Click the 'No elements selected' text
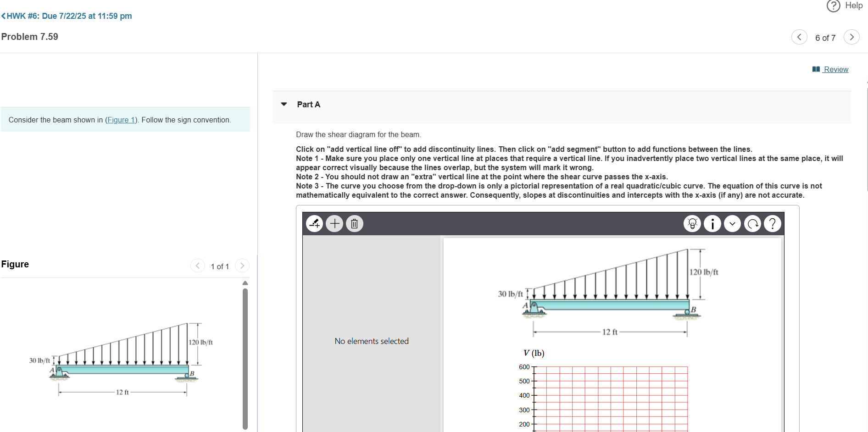The height and width of the screenshot is (432, 868). pos(372,341)
